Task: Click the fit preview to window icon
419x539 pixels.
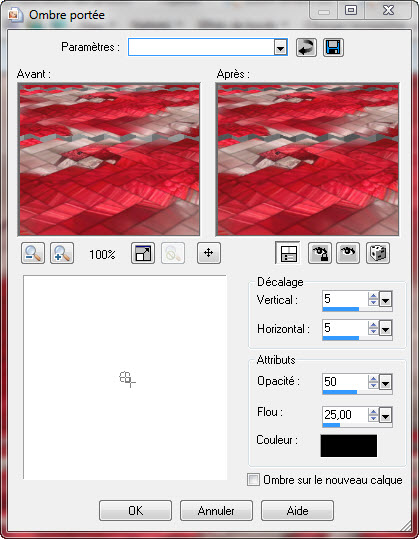Action: tap(143, 253)
